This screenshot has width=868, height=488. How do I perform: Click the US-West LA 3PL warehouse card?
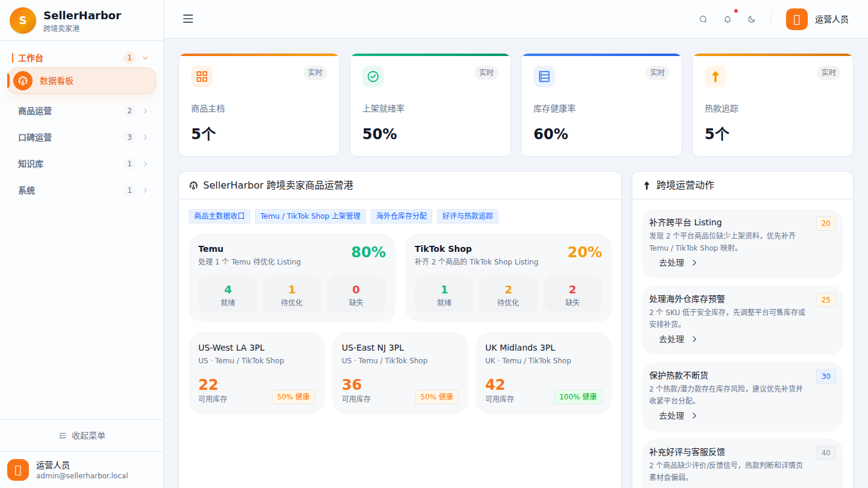[x=257, y=373]
